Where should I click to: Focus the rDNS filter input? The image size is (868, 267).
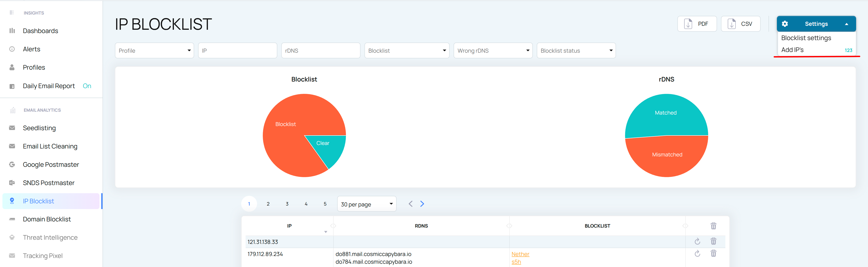(321, 51)
